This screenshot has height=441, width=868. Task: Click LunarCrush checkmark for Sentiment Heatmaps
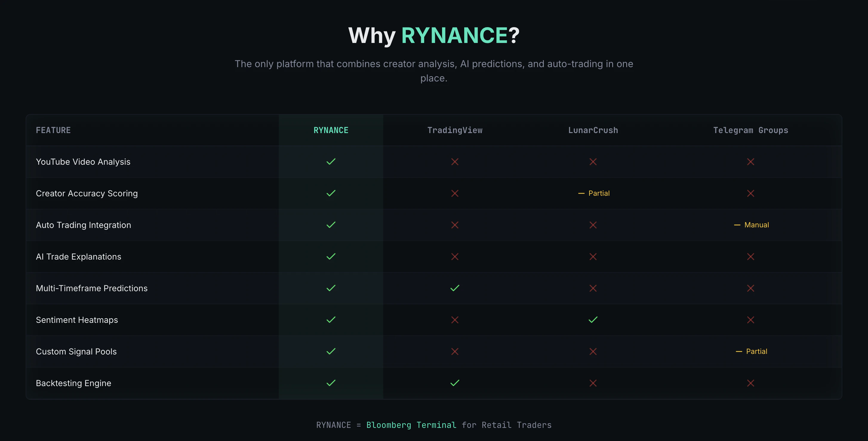[593, 320]
